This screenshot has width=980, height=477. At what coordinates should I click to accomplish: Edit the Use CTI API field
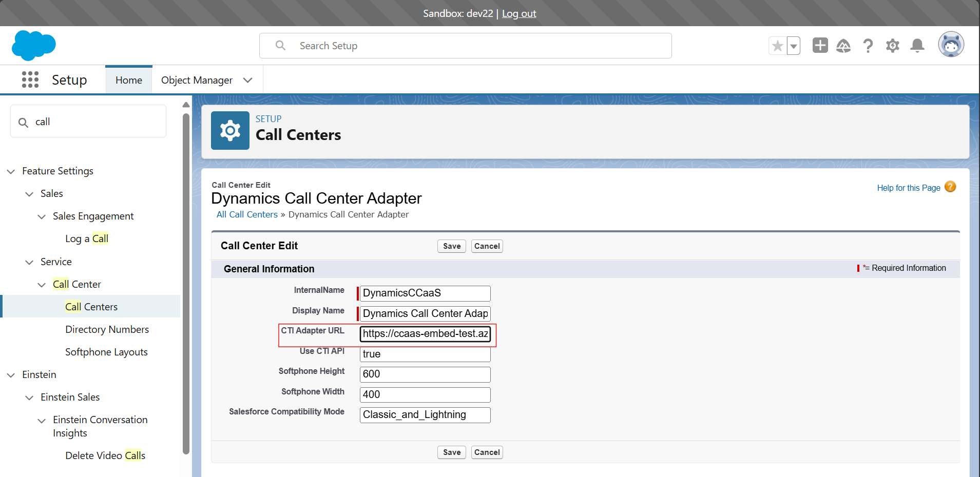pyautogui.click(x=425, y=354)
